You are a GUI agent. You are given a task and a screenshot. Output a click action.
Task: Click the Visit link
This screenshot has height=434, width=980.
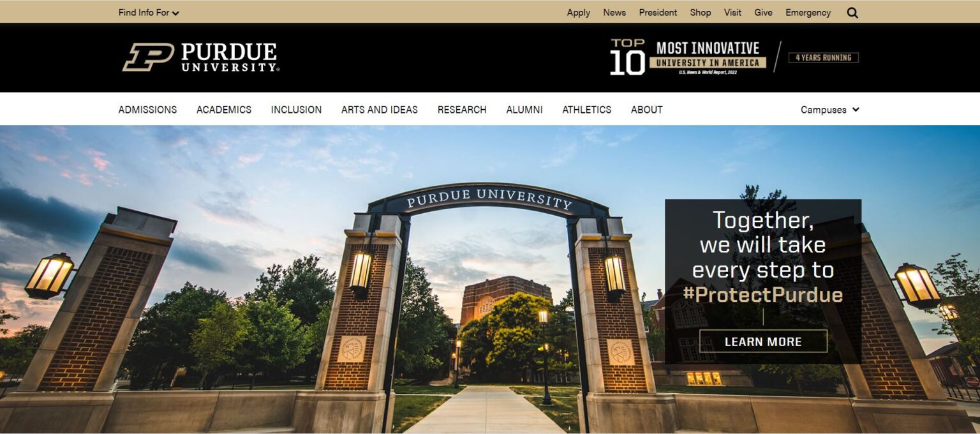[x=732, y=13]
